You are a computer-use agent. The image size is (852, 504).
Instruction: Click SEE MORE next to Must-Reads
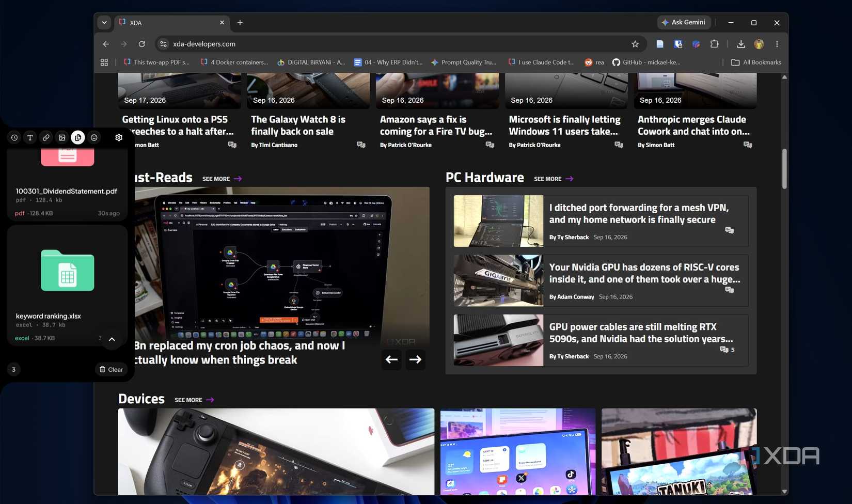click(x=222, y=179)
